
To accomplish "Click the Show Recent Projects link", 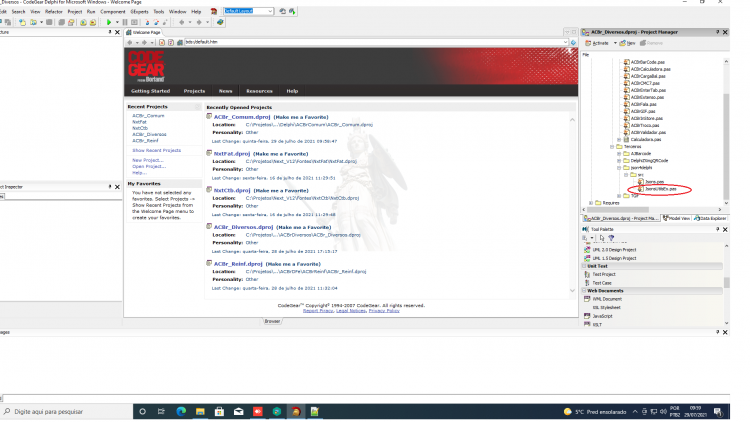I will [x=156, y=150].
